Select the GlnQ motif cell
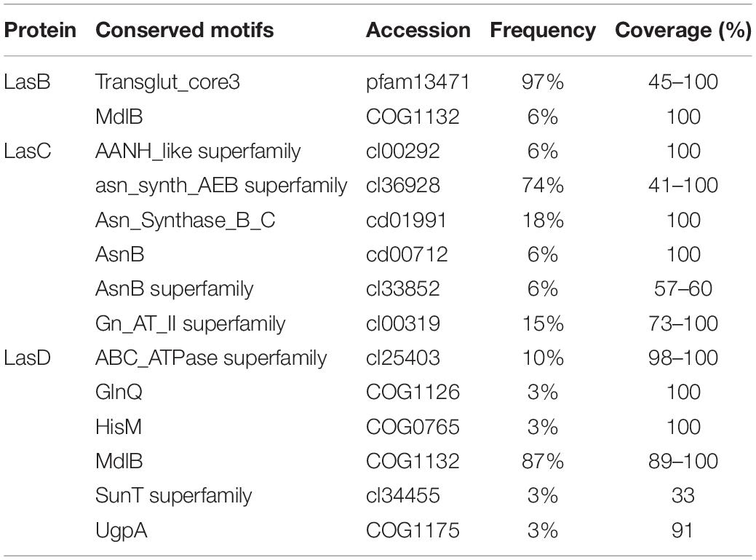Image resolution: width=756 pixels, height=560 pixels. click(119, 392)
